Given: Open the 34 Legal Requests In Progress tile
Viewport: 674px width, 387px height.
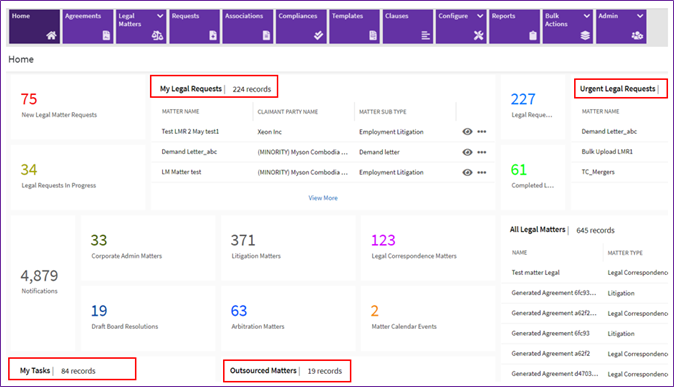Looking at the screenshot, I should (78, 177).
